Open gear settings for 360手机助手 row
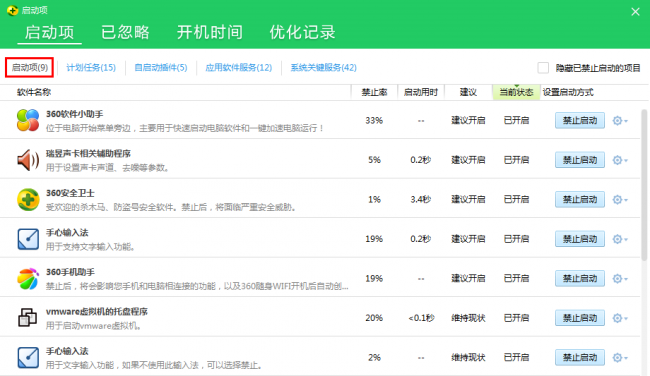This screenshot has height=376, width=650. point(620,279)
